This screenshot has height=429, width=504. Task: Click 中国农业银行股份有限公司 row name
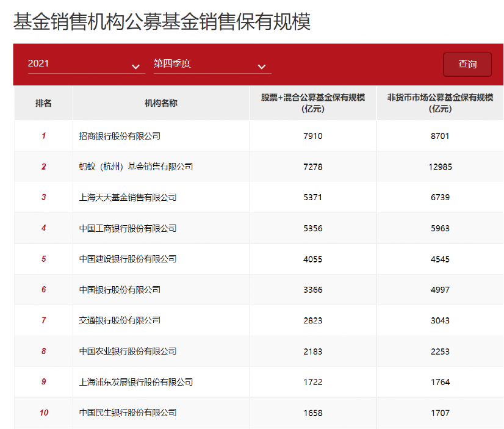pyautogui.click(x=128, y=351)
